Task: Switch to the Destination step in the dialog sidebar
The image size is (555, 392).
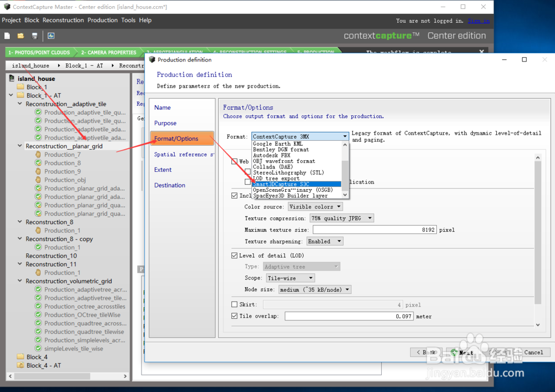Action: tap(169, 185)
